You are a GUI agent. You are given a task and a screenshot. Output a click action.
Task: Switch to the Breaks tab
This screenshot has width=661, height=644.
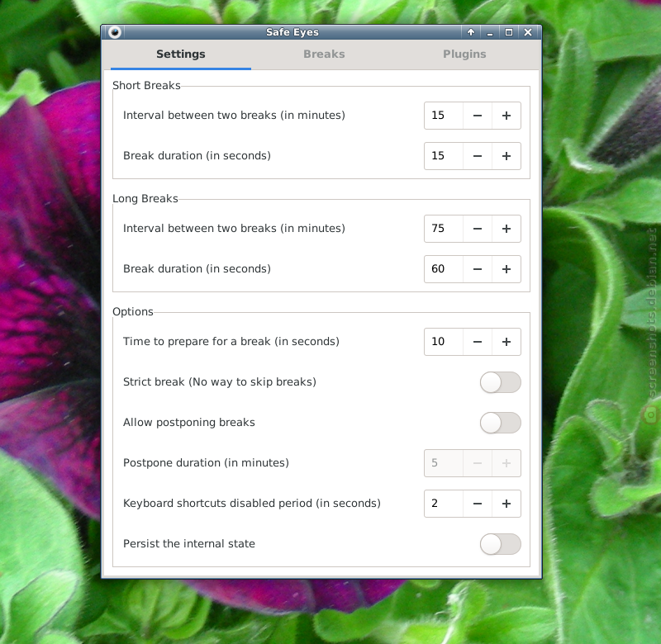pos(324,54)
